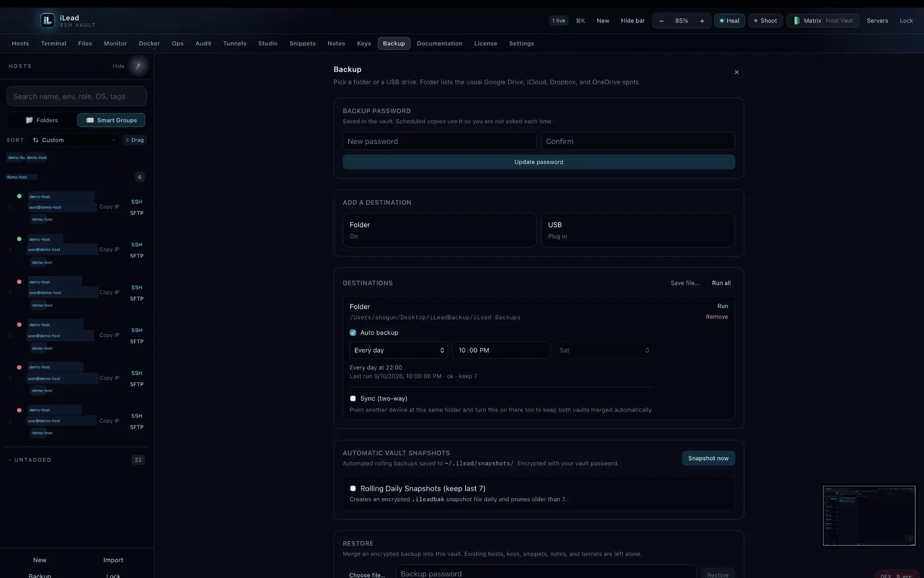Select the Backup tab
The image size is (924, 578).
tap(394, 43)
